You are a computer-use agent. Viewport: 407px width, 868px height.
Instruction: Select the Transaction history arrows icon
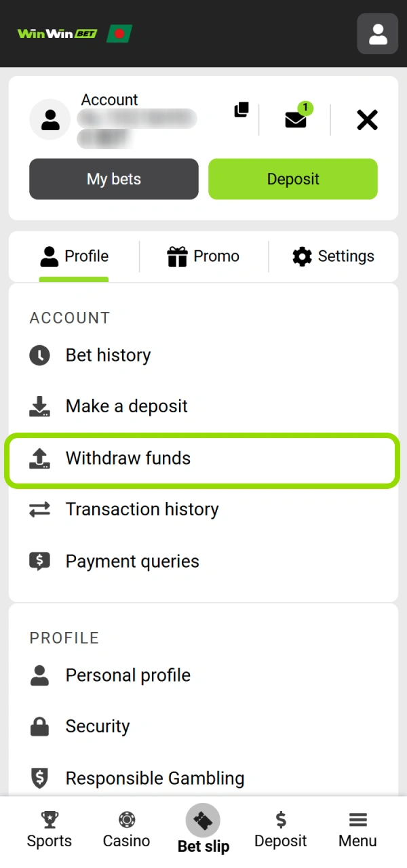[39, 509]
